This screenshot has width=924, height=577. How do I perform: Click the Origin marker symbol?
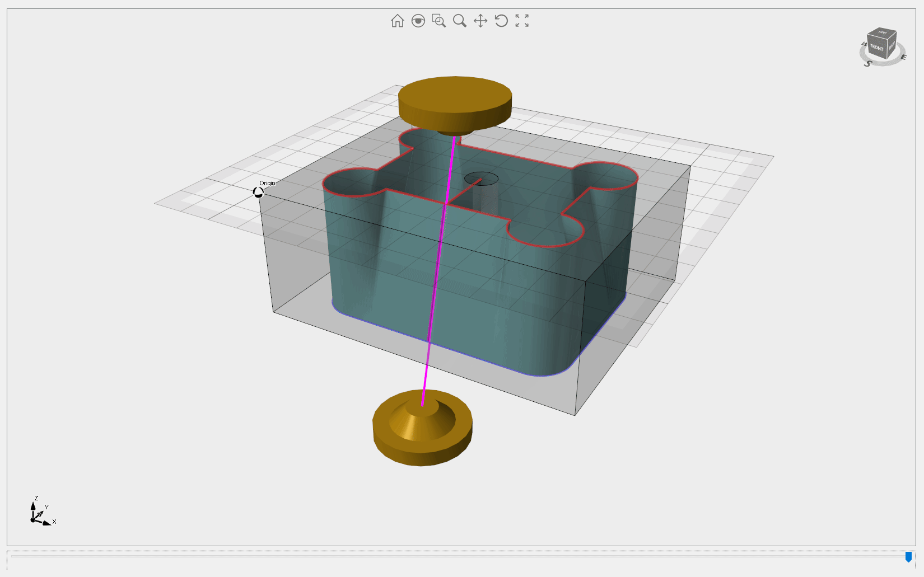coord(258,193)
